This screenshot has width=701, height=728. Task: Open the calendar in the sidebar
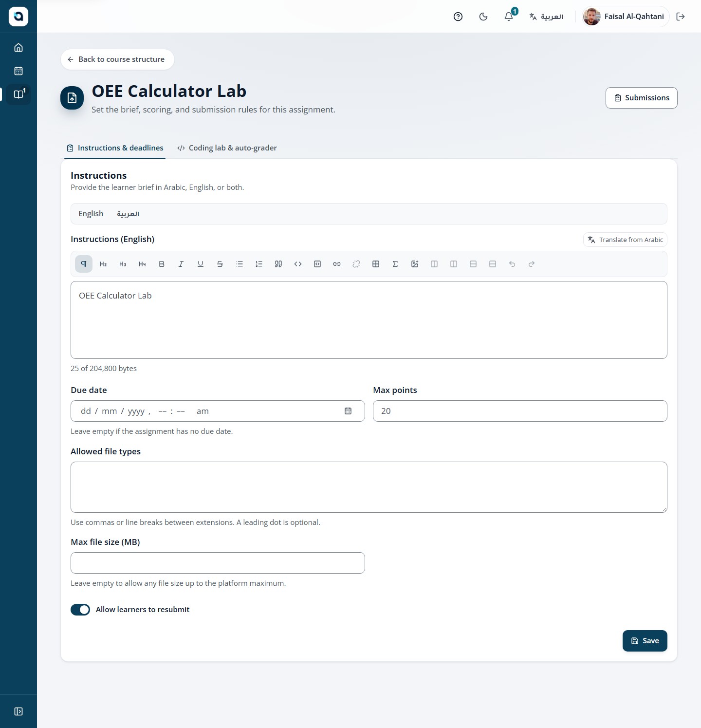click(x=18, y=71)
